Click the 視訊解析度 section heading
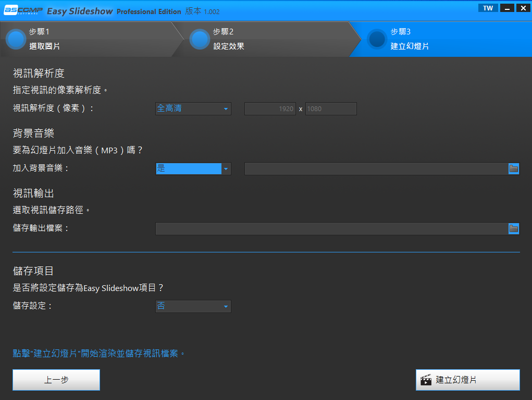Image resolution: width=532 pixels, height=400 pixels. point(39,73)
